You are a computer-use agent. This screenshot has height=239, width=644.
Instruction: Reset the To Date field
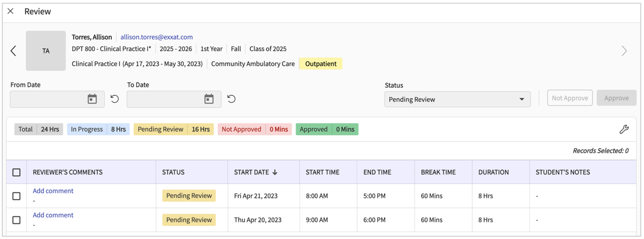pyautogui.click(x=232, y=99)
